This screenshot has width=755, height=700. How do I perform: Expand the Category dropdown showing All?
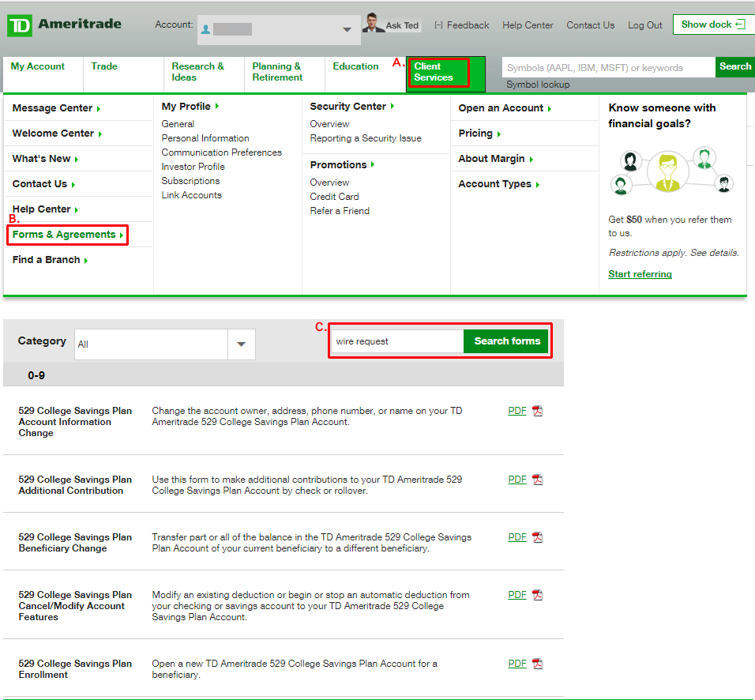[x=241, y=344]
